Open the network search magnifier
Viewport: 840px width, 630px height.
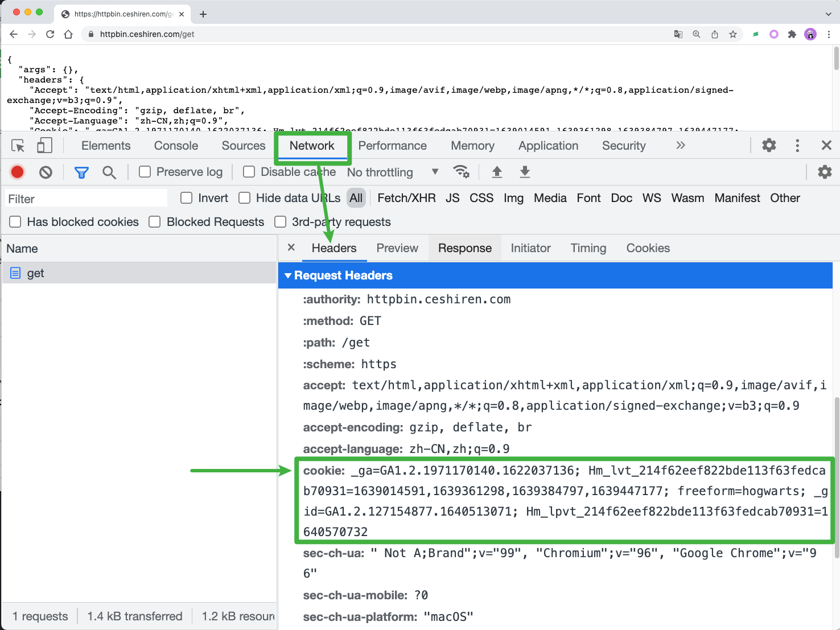[109, 172]
